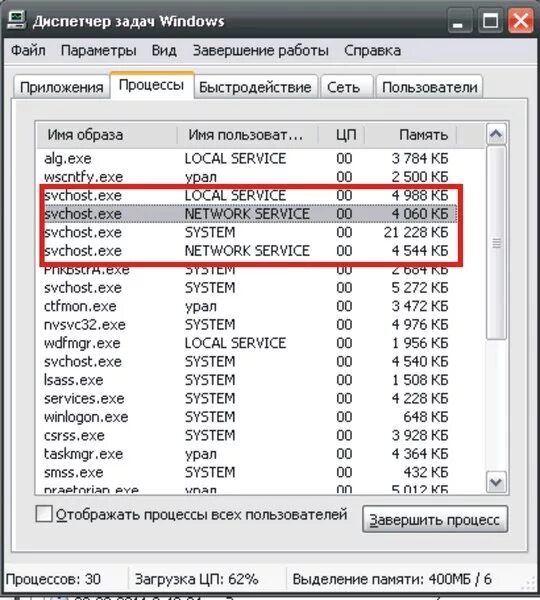Sort by Память column header
This screenshot has width=540, height=600.
coord(410,135)
